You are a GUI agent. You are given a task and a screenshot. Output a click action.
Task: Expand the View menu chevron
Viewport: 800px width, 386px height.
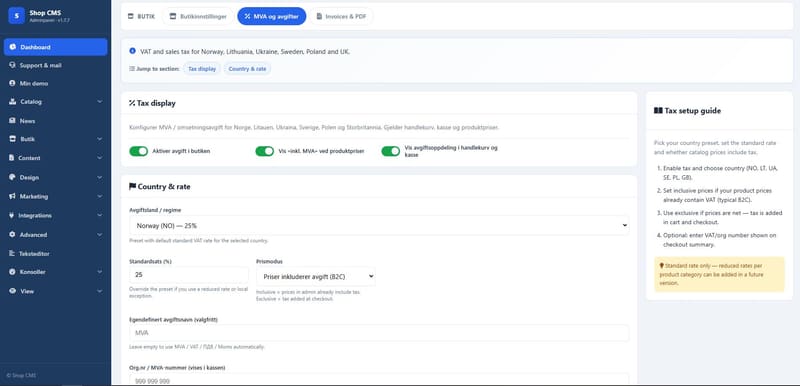[x=99, y=291]
